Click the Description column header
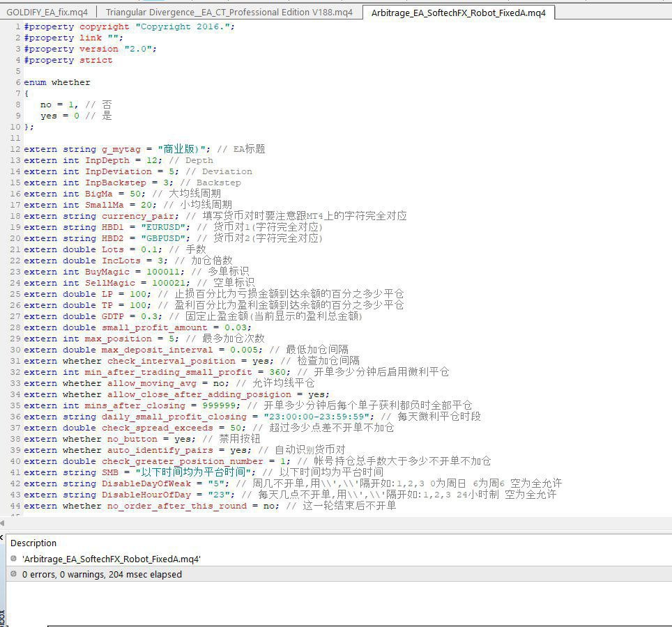This screenshot has height=627, width=672. pyautogui.click(x=33, y=543)
